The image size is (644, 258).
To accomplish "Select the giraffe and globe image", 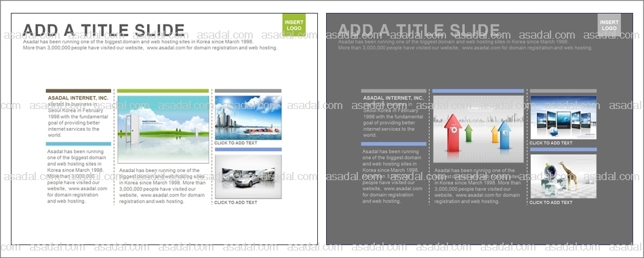I will (563, 176).
